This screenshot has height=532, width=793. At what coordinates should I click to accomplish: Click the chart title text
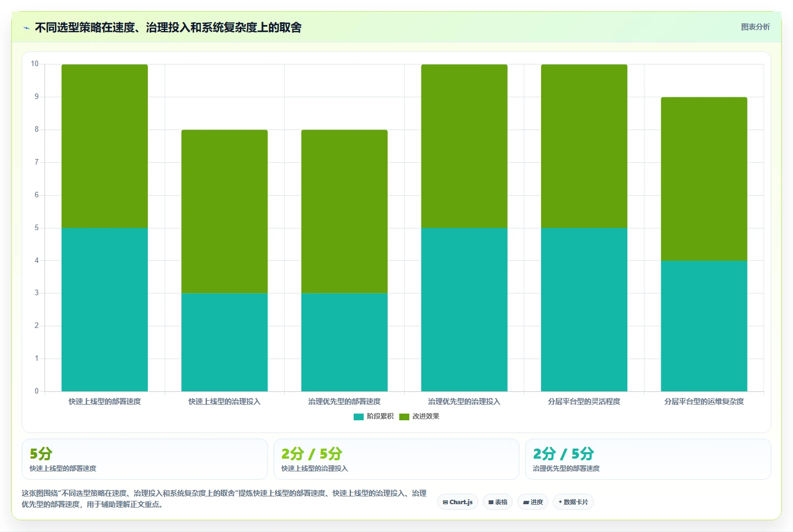[168, 28]
